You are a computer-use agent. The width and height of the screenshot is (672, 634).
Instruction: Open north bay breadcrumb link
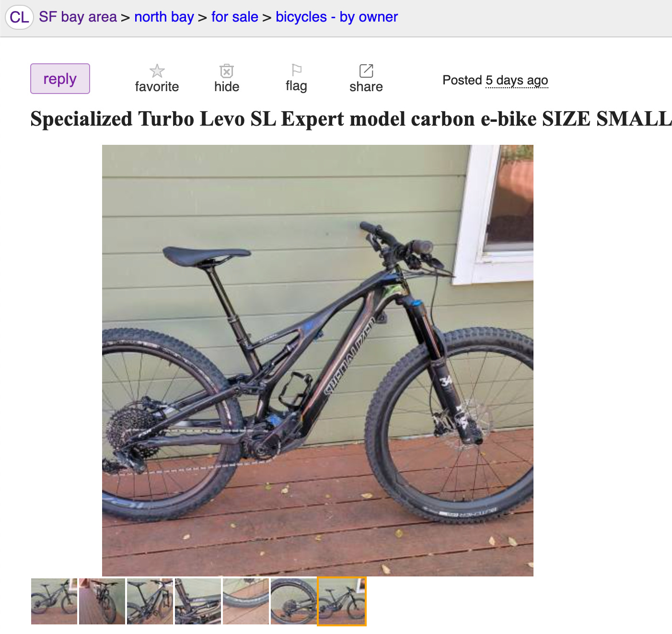[x=164, y=17]
